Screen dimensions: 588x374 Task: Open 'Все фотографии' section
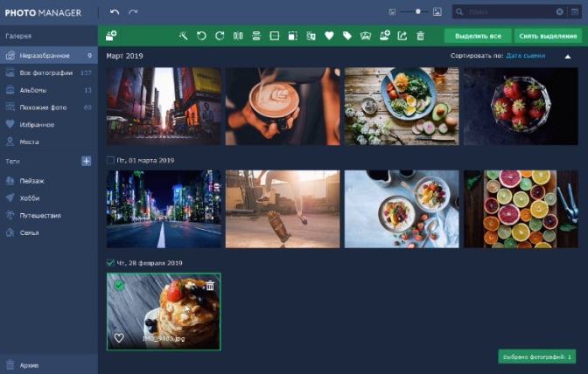click(x=49, y=73)
